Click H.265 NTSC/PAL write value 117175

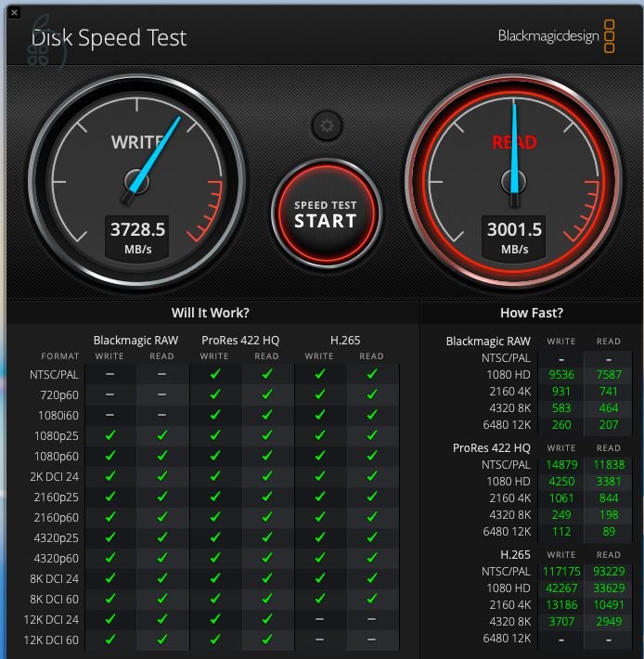(561, 572)
